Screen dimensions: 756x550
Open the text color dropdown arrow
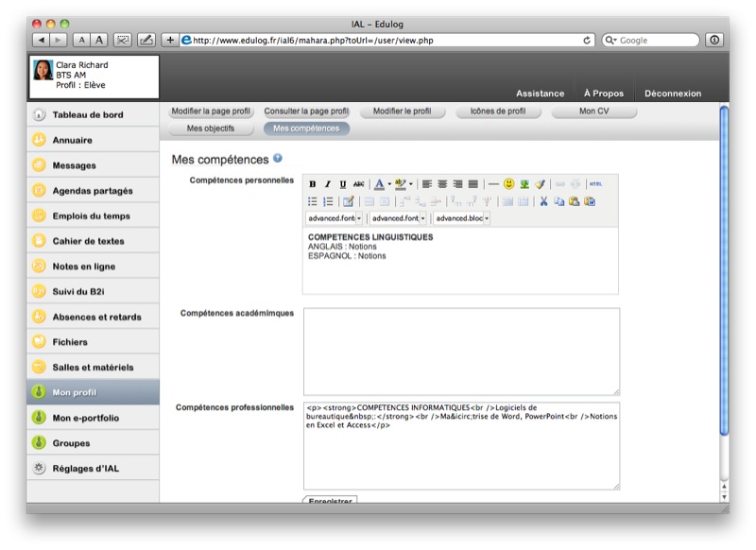point(388,184)
